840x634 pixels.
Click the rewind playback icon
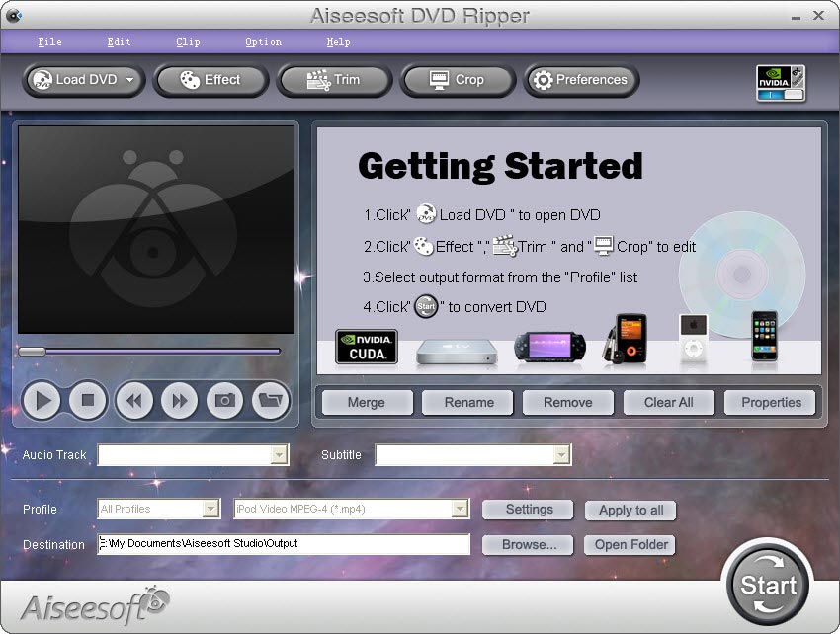133,400
